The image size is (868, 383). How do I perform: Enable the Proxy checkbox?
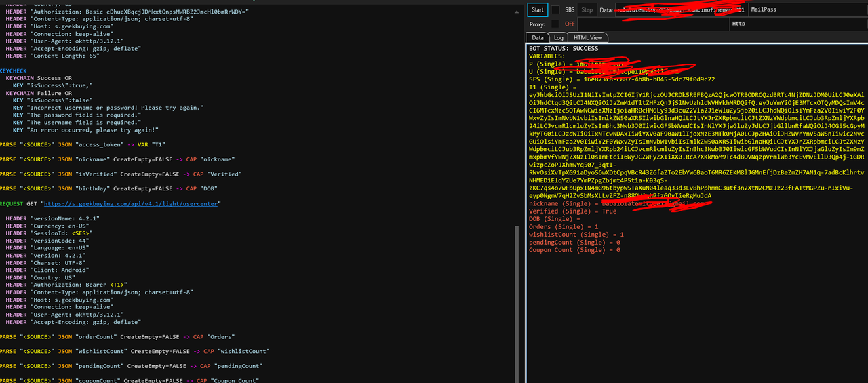click(555, 24)
